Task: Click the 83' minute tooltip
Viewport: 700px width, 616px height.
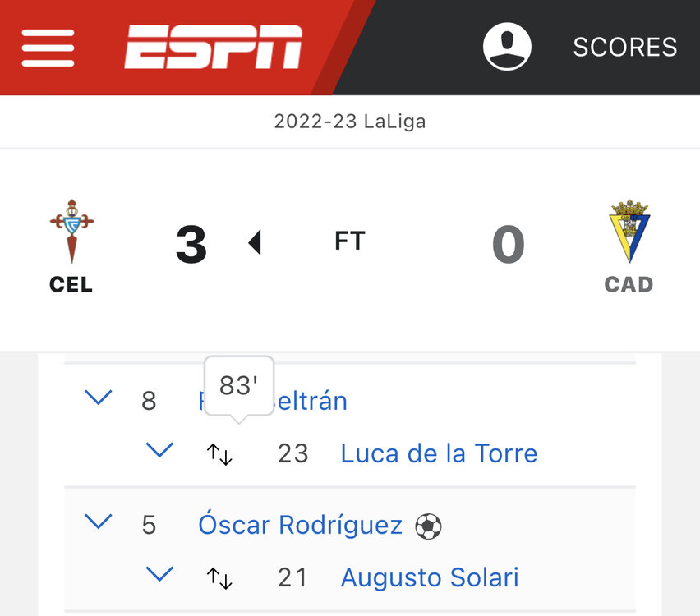Action: 238,385
